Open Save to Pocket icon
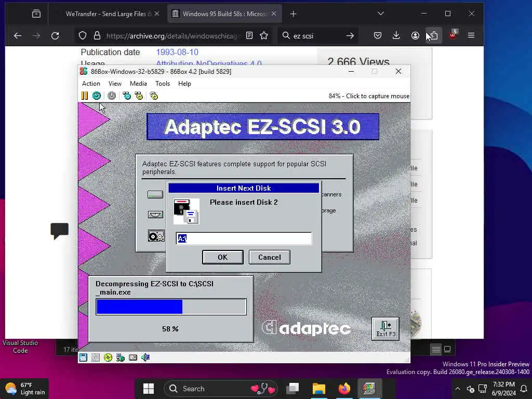 click(378, 35)
